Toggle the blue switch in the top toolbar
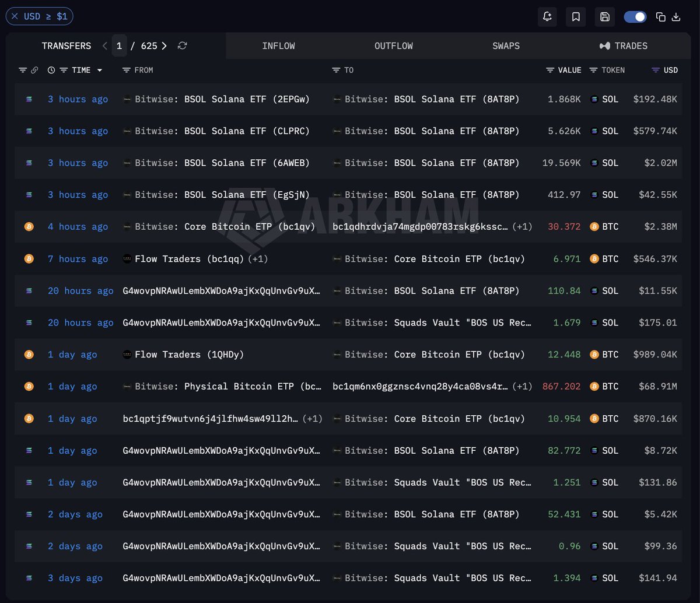The height and width of the screenshot is (603, 700). tap(635, 17)
